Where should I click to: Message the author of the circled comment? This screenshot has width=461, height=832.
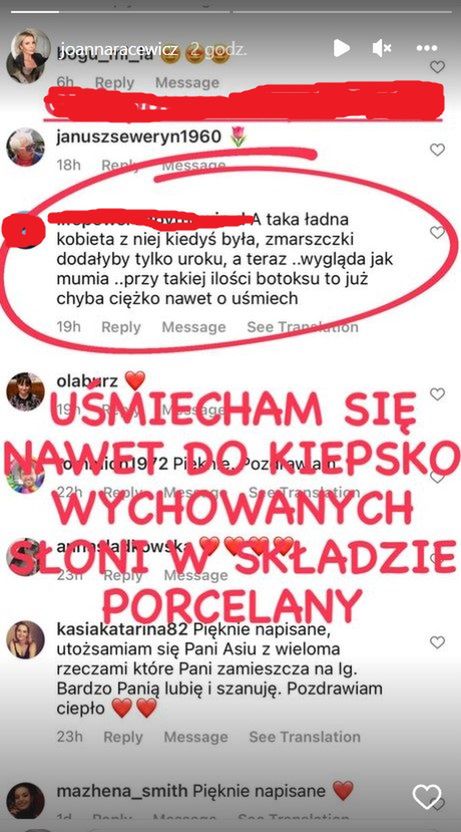[194, 327]
